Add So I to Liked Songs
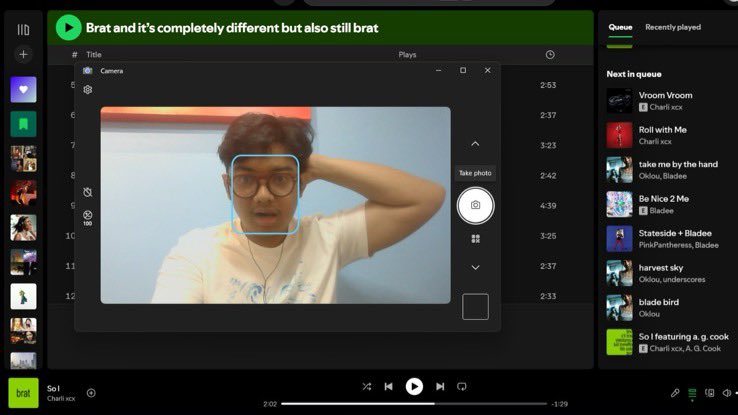Viewport: 738px width, 415px height. 91,393
